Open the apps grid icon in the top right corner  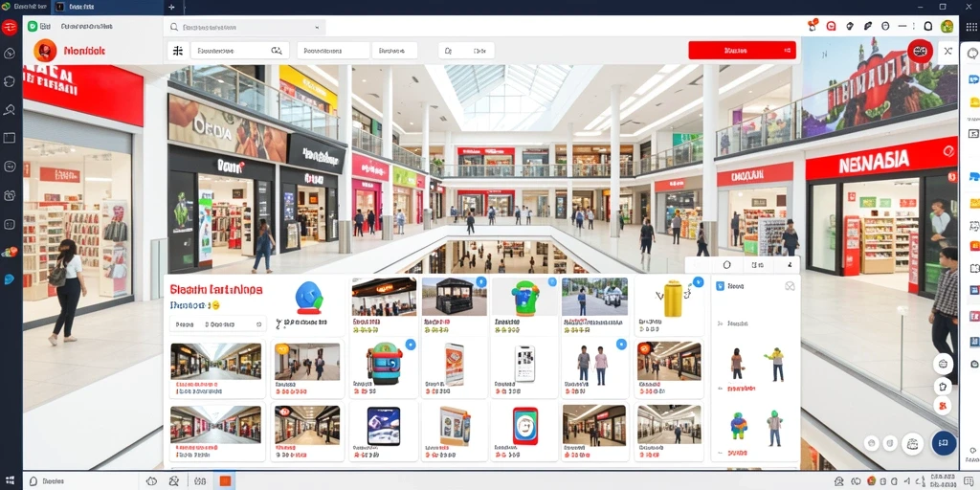coord(970,26)
